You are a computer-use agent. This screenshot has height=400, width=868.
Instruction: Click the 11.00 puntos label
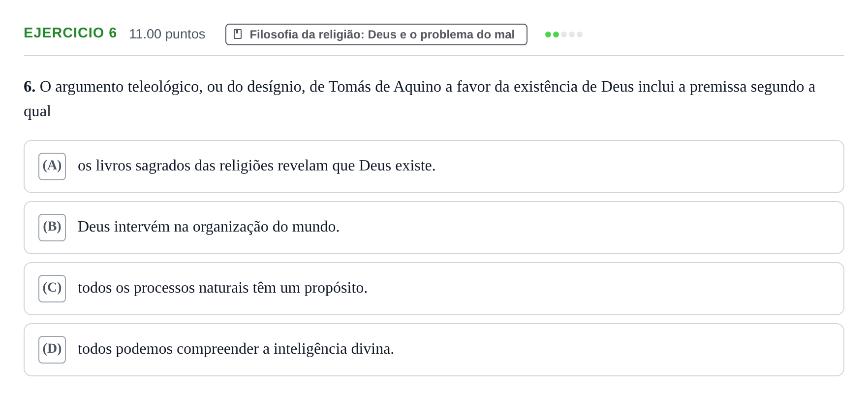click(x=167, y=34)
